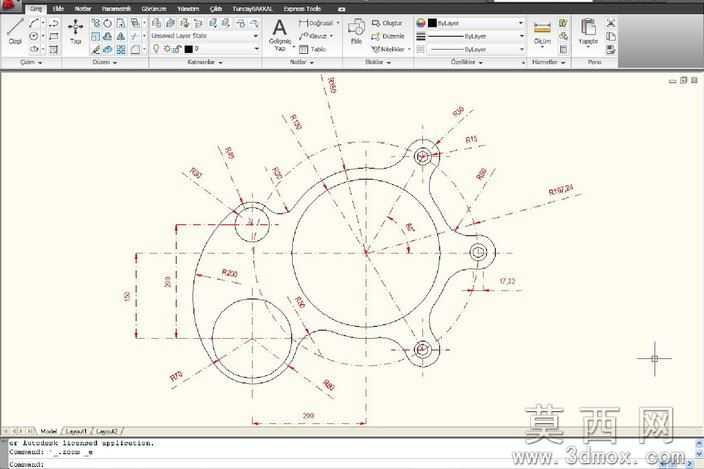This screenshot has width=704, height=469.
Task: Click the black object color swatch
Action: coord(432,23)
